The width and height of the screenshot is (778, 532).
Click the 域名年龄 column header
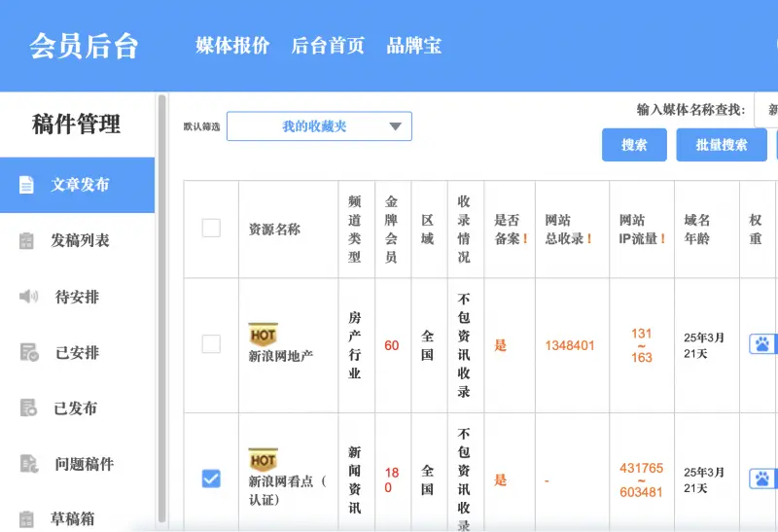point(697,230)
